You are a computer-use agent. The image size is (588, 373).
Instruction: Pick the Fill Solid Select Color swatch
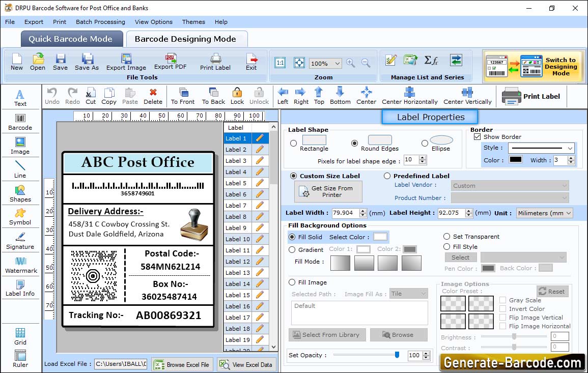[x=380, y=237]
